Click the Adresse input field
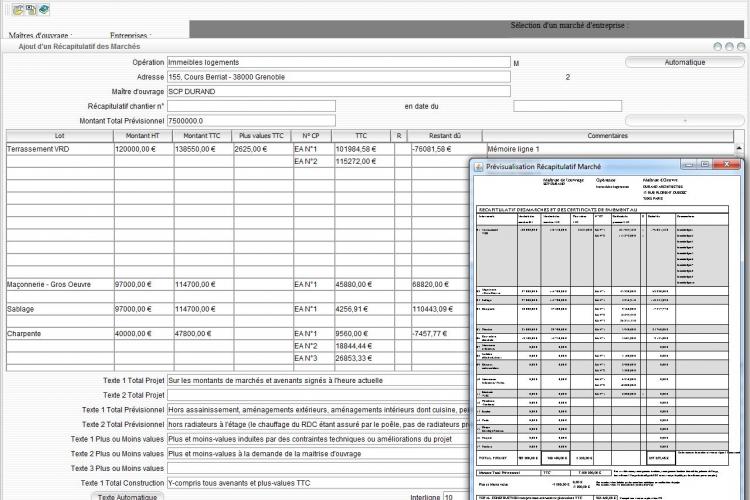Image resolution: width=750 pixels, height=500 pixels. (339, 77)
